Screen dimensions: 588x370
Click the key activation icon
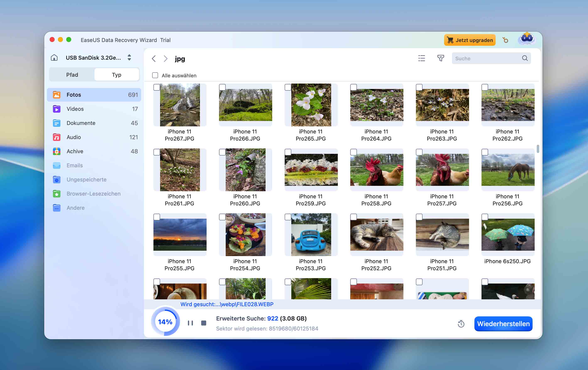pos(505,40)
